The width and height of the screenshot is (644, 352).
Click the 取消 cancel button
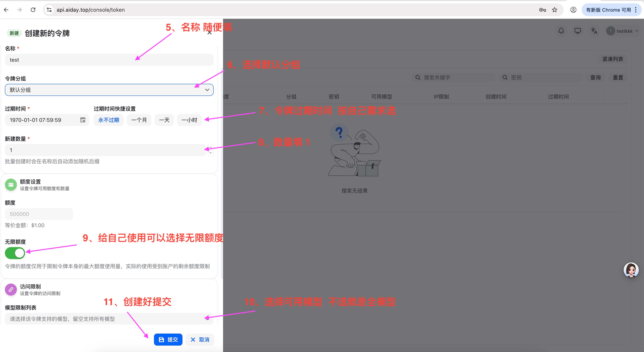(x=200, y=339)
